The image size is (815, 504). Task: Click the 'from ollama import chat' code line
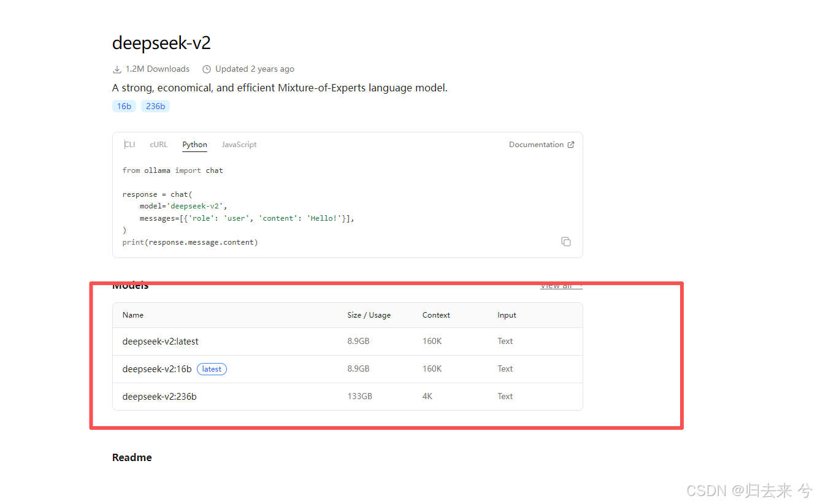coord(173,170)
